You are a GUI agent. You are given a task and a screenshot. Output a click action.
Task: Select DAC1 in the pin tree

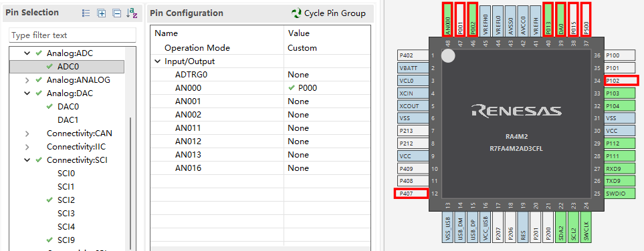[68, 119]
